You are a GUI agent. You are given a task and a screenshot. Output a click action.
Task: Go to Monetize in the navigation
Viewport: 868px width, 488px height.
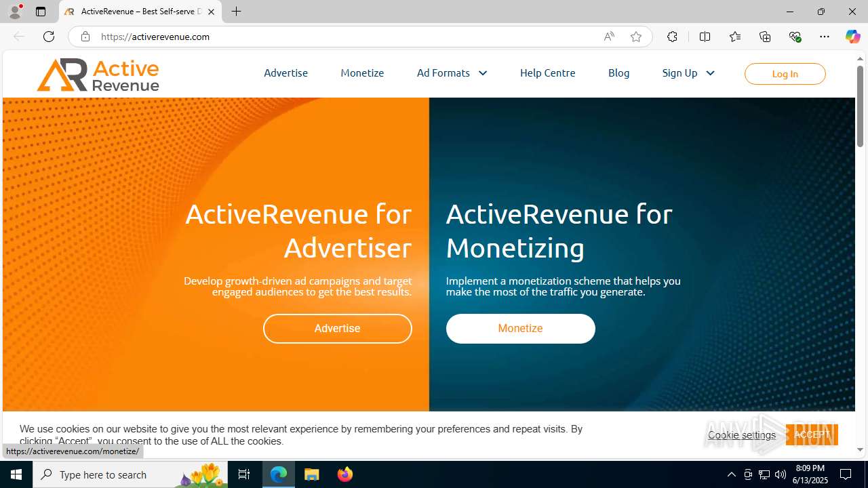tap(362, 73)
